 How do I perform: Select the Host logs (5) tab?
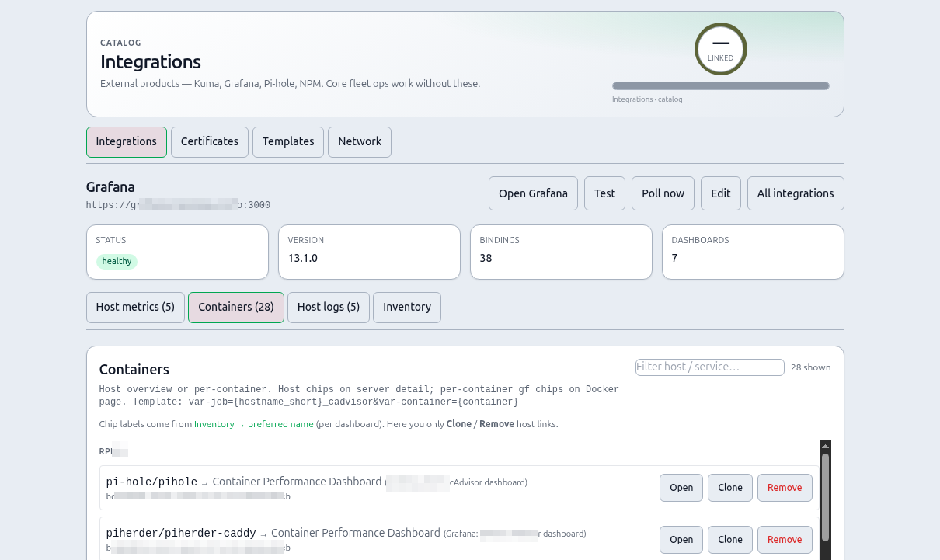point(329,308)
